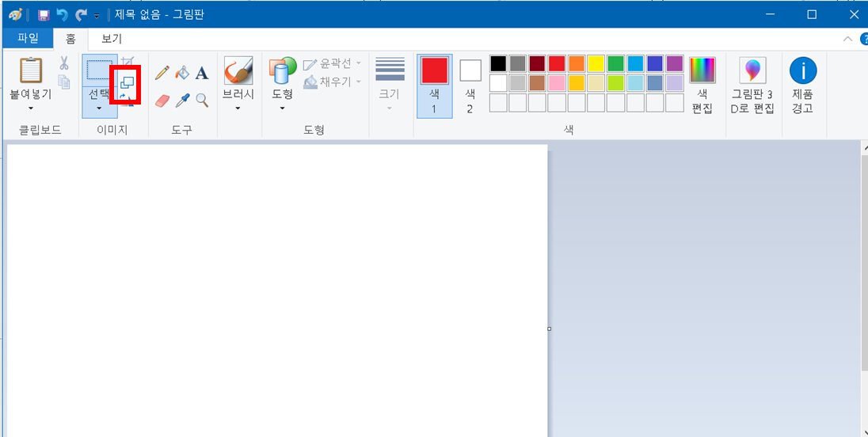Cut the selection with the scissors icon

[x=64, y=63]
